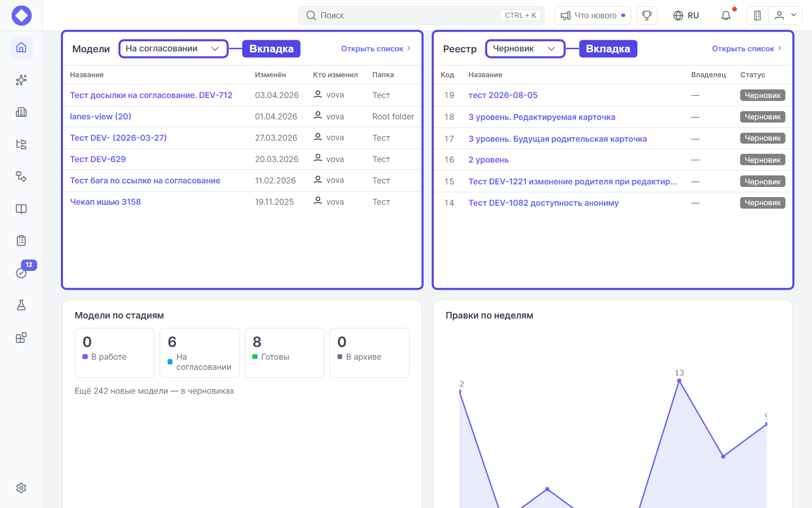
Task: Open the blocks widgets sidebar icon
Action: point(21,338)
